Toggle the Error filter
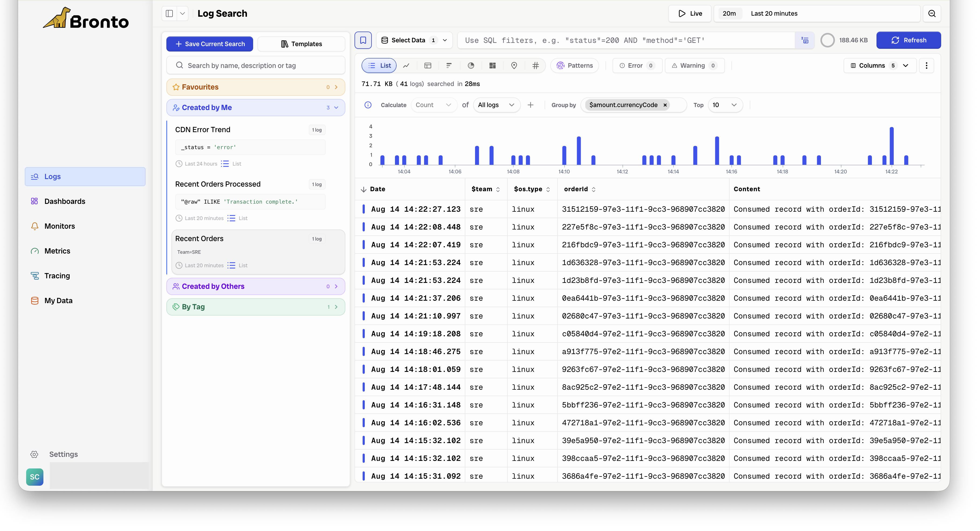This screenshot has height=531, width=980. click(637, 66)
